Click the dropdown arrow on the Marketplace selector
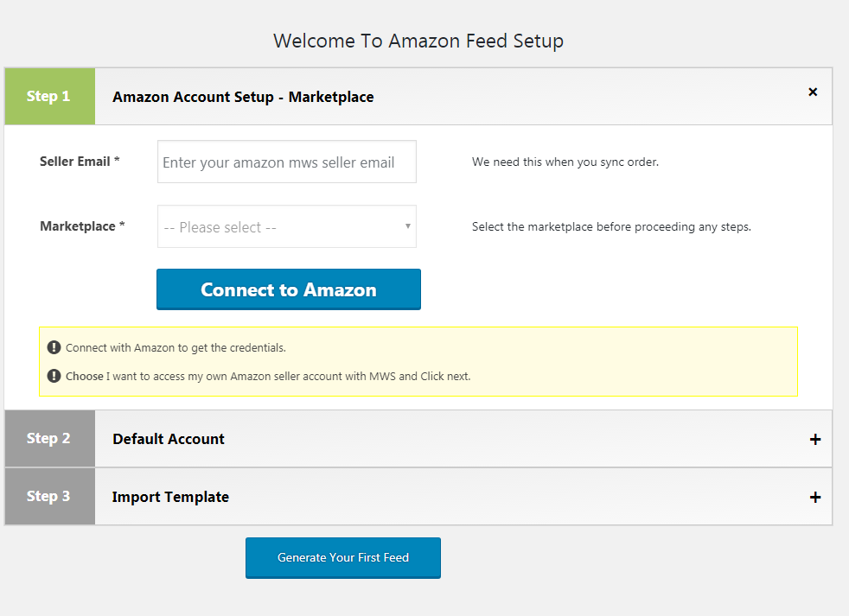This screenshot has width=849, height=616. (x=406, y=225)
